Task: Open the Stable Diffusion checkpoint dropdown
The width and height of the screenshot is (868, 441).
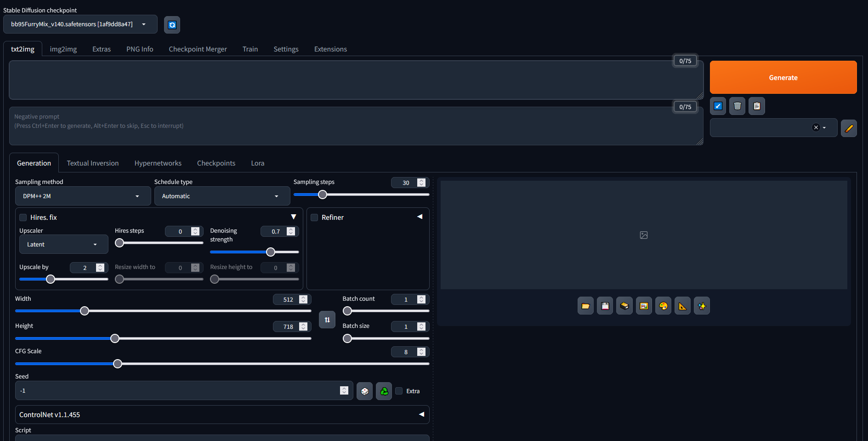Action: pyautogui.click(x=80, y=24)
